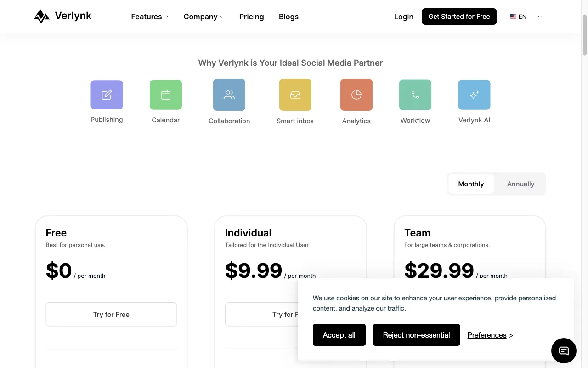Expand the Company menu
Image resolution: width=588 pixels, height=368 pixels.
point(204,17)
